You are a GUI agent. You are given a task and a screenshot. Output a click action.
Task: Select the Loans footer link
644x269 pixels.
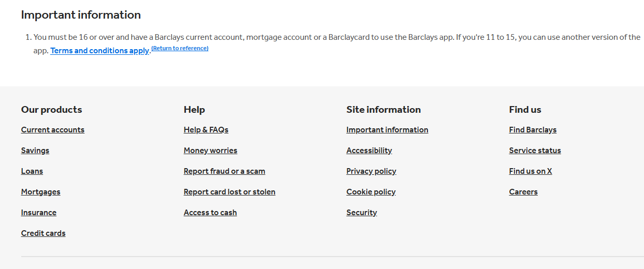click(32, 171)
